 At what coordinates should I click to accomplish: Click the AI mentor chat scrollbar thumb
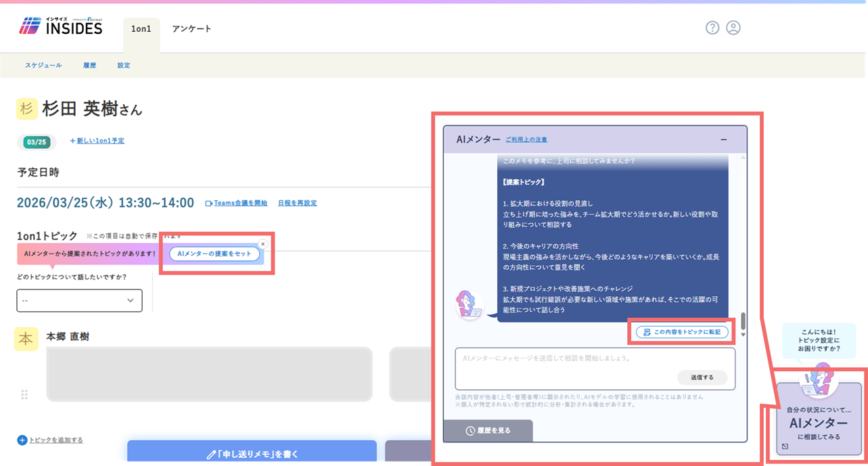(743, 320)
